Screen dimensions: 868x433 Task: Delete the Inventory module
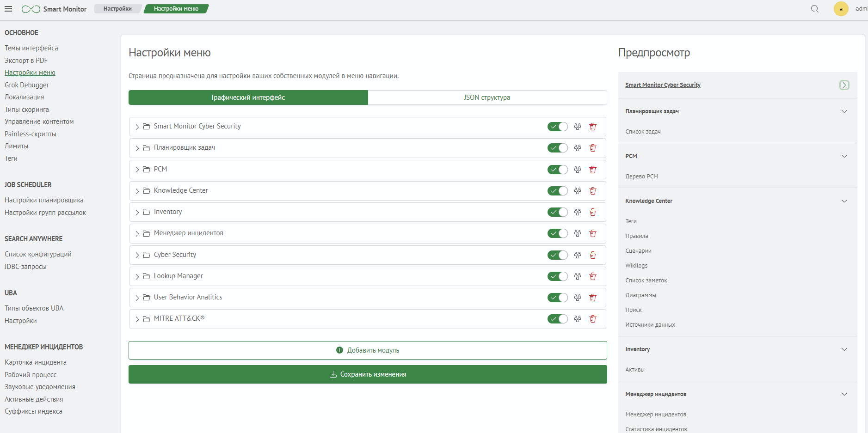click(x=593, y=212)
